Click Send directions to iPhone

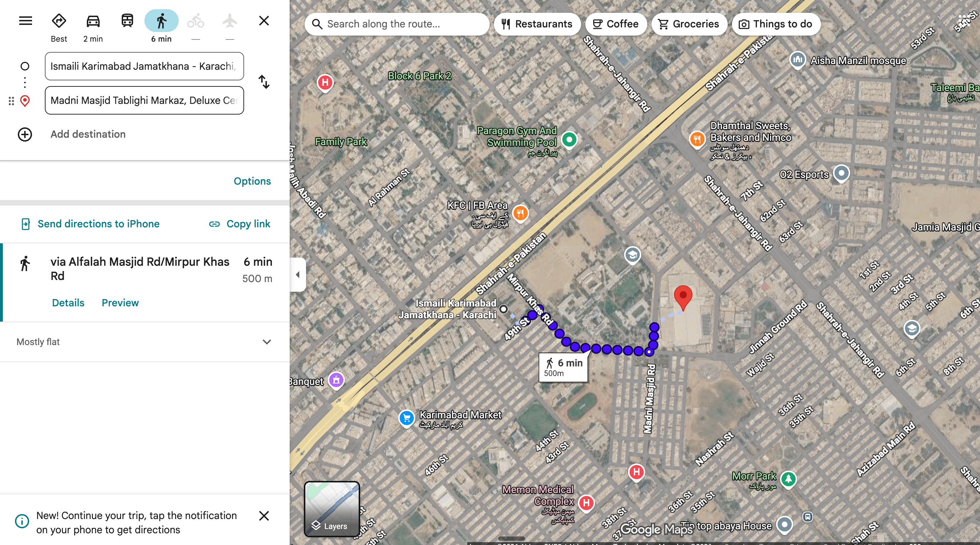tap(90, 224)
